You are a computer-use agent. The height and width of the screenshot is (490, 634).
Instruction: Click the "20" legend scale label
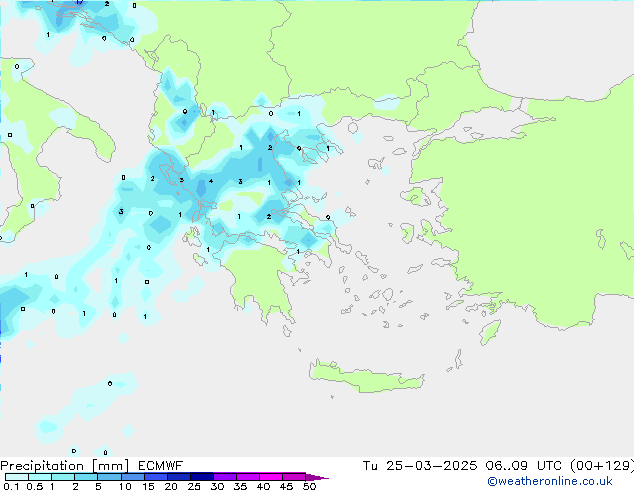(171, 486)
